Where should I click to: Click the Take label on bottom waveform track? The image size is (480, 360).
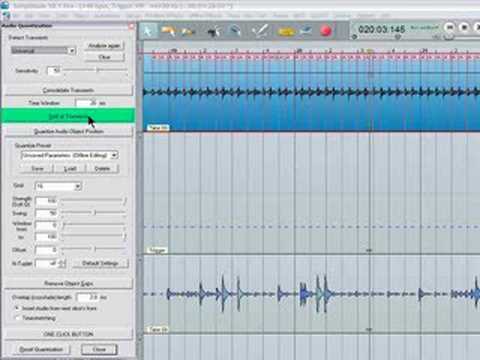click(158, 329)
